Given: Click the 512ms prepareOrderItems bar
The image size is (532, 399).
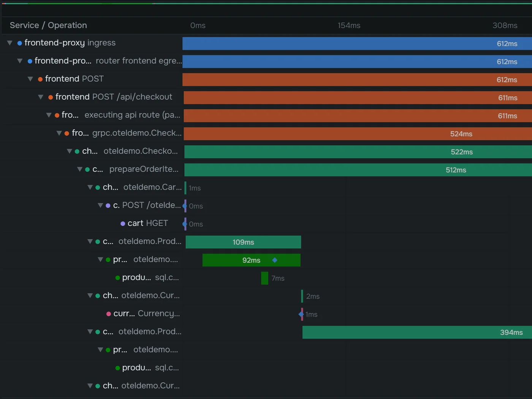Looking at the screenshot, I should pyautogui.click(x=358, y=170).
